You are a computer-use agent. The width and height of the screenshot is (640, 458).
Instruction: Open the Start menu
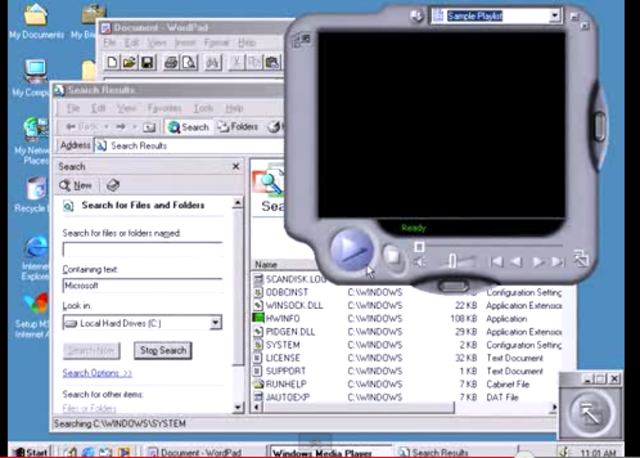31,452
